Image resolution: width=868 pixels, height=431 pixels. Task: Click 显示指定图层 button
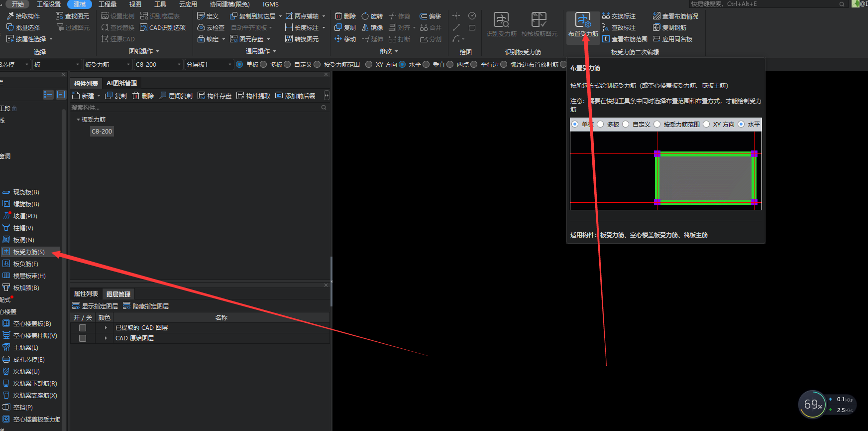pos(95,306)
